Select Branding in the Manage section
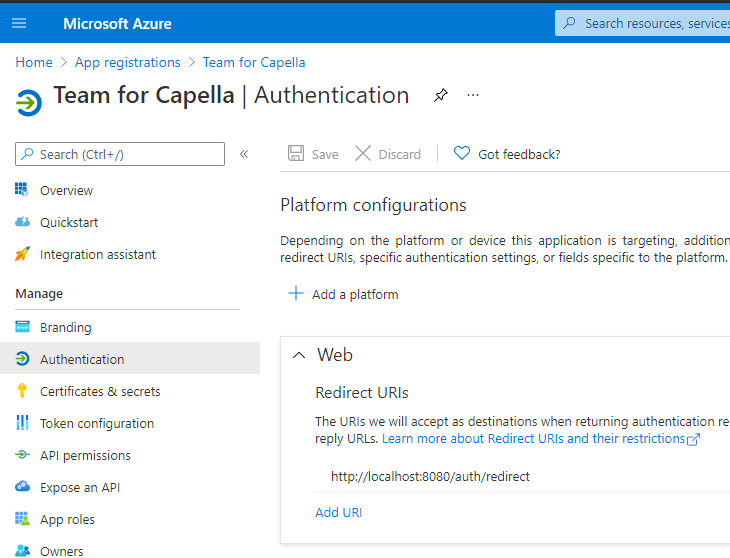 coord(65,327)
